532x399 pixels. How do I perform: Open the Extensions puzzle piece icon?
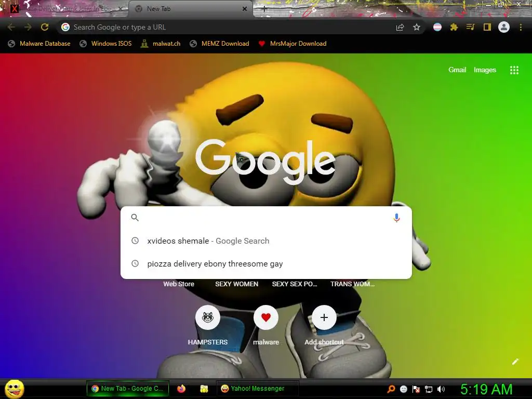point(454,27)
